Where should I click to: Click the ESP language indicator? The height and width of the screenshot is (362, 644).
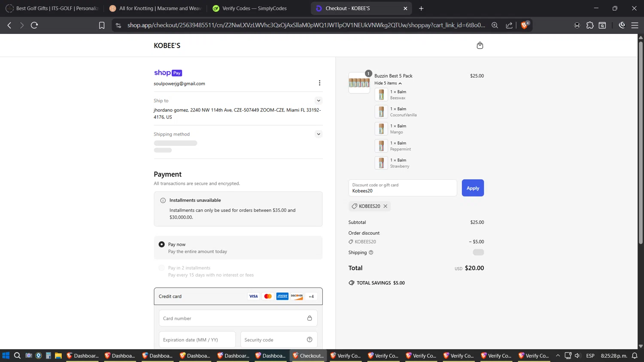coord(590,356)
